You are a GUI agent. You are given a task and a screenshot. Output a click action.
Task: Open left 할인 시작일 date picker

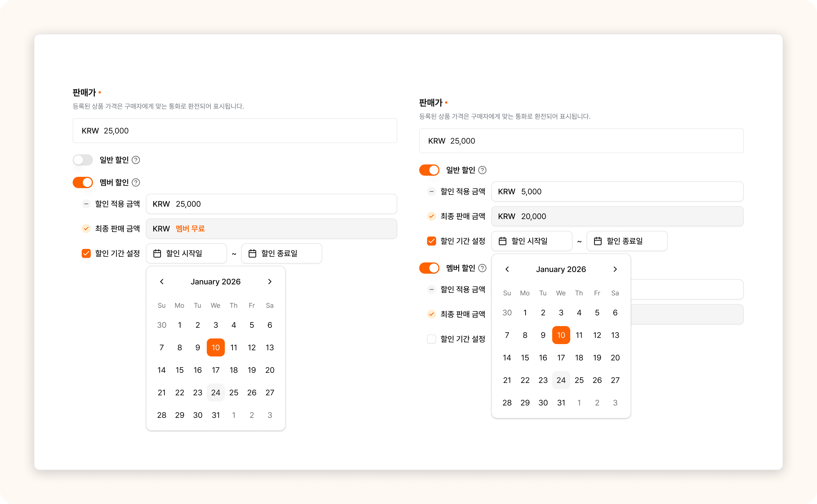pos(187,253)
